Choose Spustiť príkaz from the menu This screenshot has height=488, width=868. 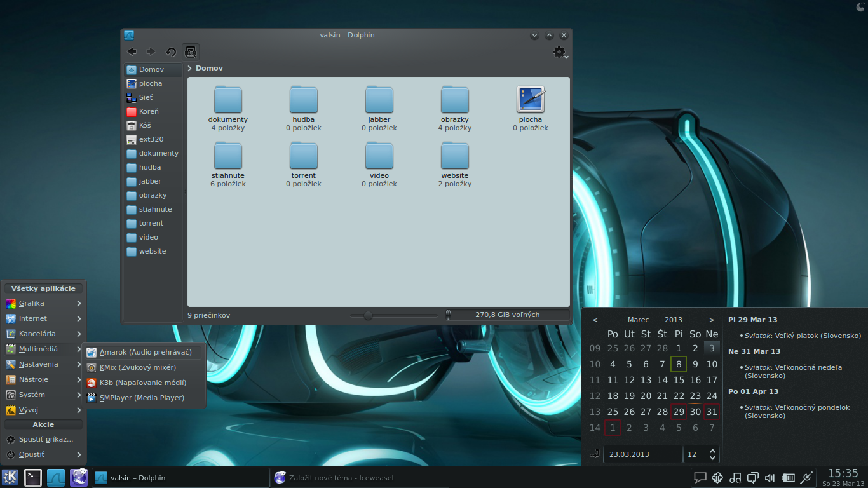pos(45,439)
